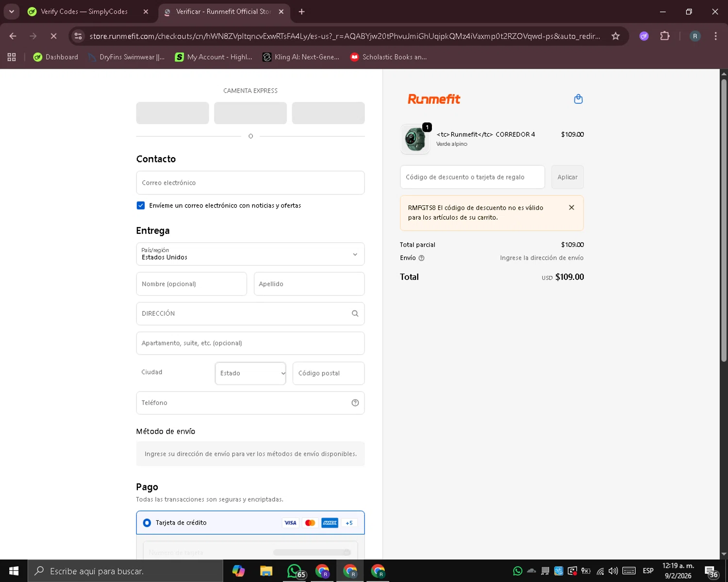Open the Chrome profile R avatar

point(695,36)
